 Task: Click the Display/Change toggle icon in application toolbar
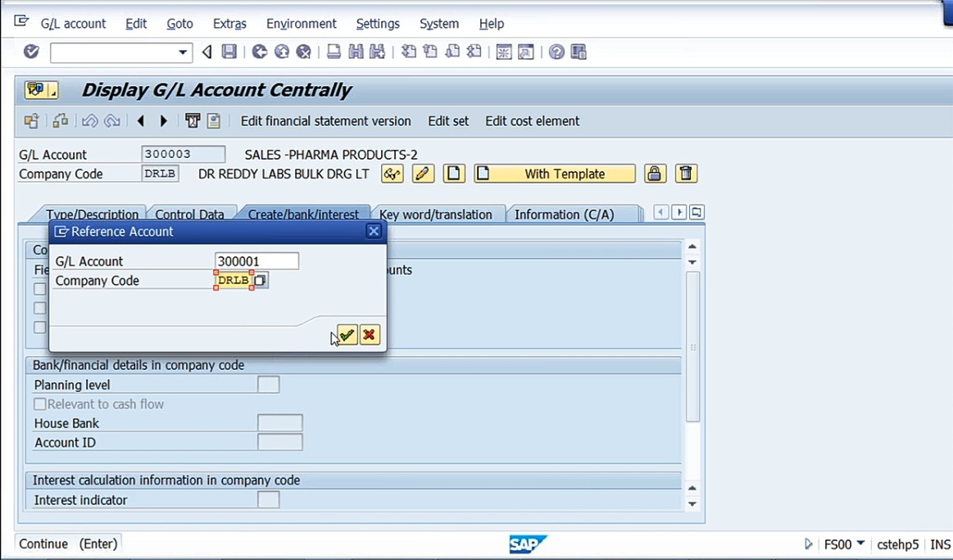coord(60,121)
